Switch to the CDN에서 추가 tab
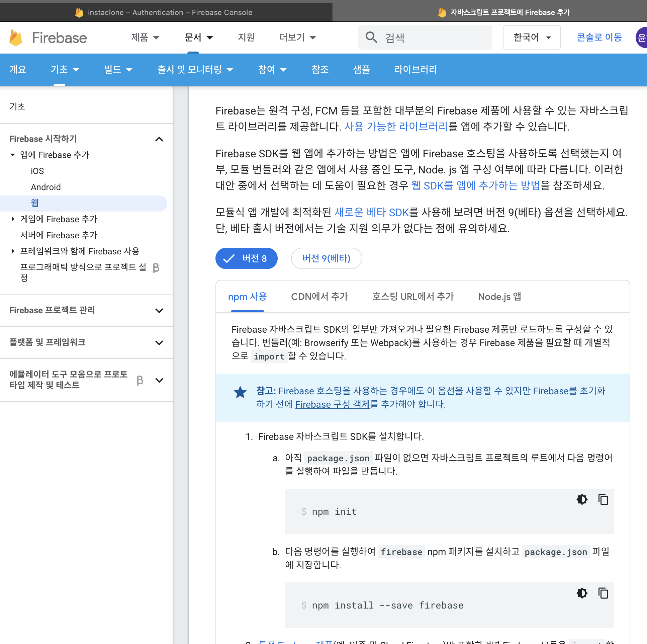The height and width of the screenshot is (644, 647). [x=319, y=297]
